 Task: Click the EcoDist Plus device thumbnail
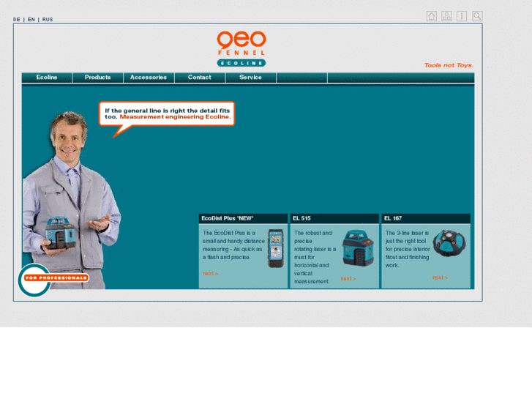click(275, 249)
